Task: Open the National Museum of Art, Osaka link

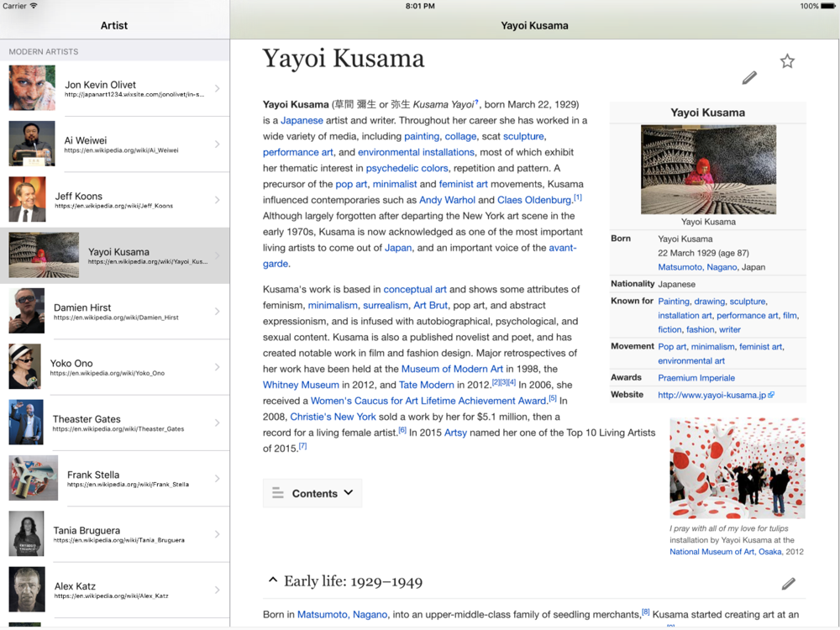Action: pyautogui.click(x=726, y=552)
